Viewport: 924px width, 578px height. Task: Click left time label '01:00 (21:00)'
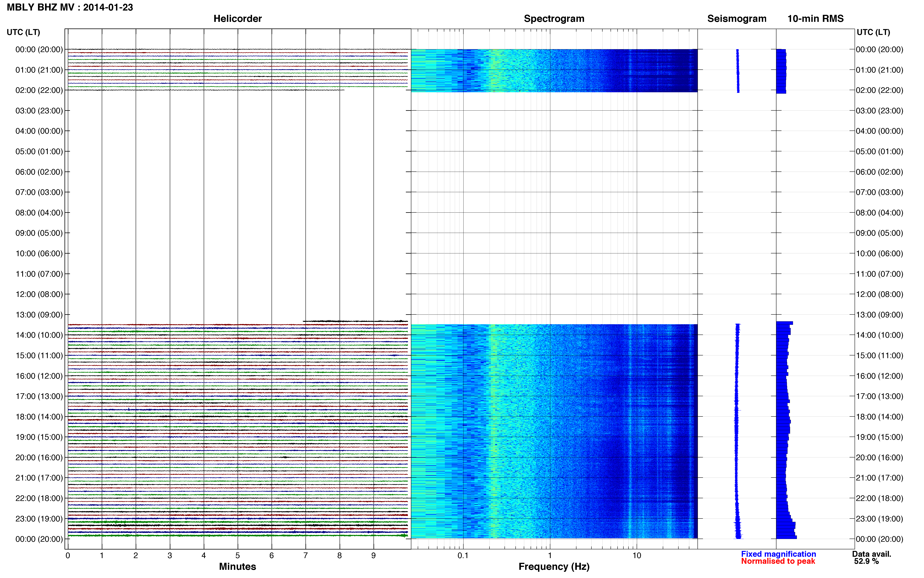tap(39, 70)
